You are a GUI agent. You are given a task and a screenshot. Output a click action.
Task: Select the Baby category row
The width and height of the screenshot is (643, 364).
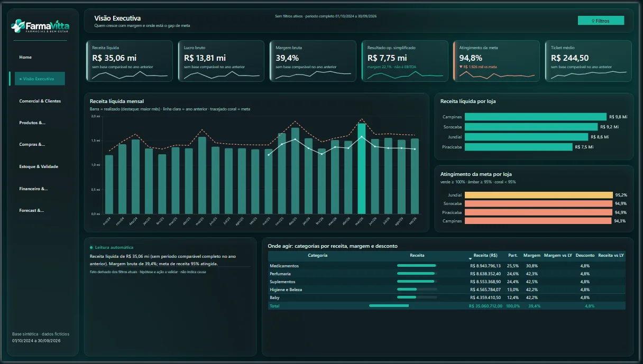tap(446, 297)
